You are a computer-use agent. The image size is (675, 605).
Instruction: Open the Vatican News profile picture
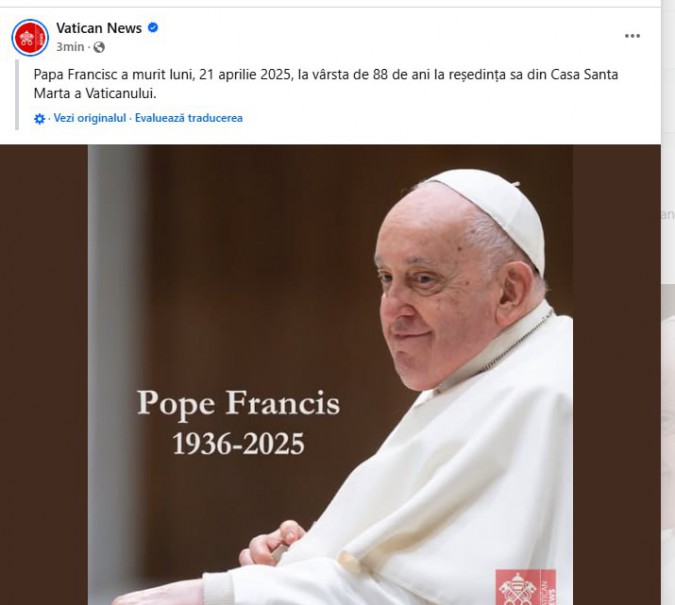(x=30, y=38)
